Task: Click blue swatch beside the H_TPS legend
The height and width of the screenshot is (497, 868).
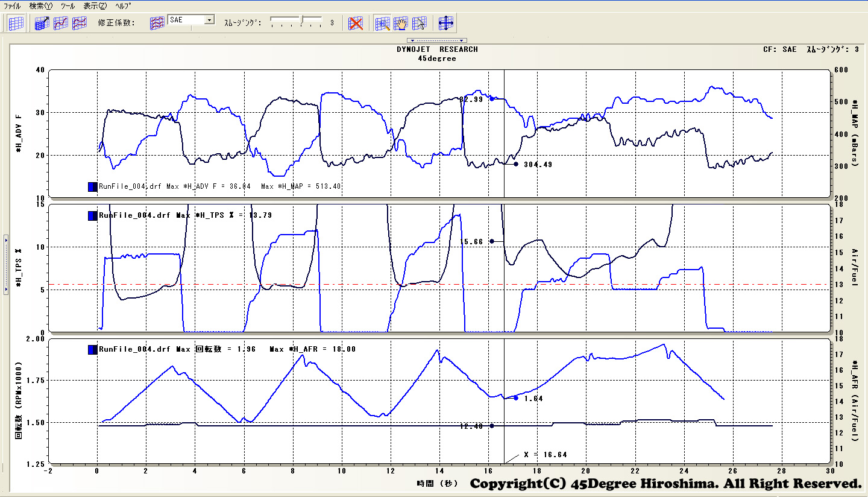Action: point(92,215)
